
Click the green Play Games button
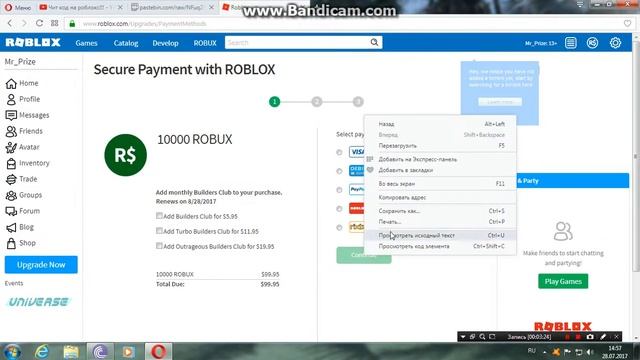point(563,281)
